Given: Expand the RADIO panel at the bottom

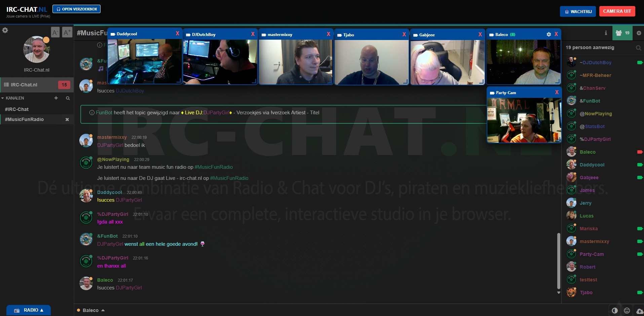Looking at the screenshot, I should pos(28,310).
